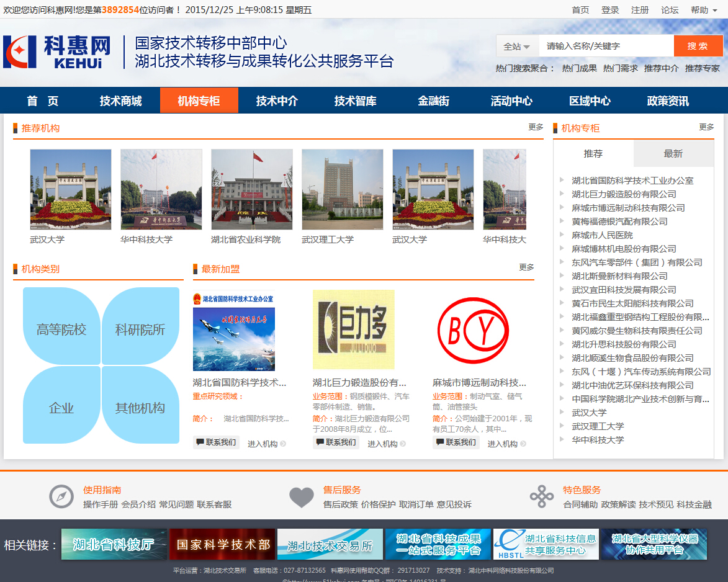The image size is (728, 582).
Task: Go to 活动中心 in navigation
Action: (511, 101)
